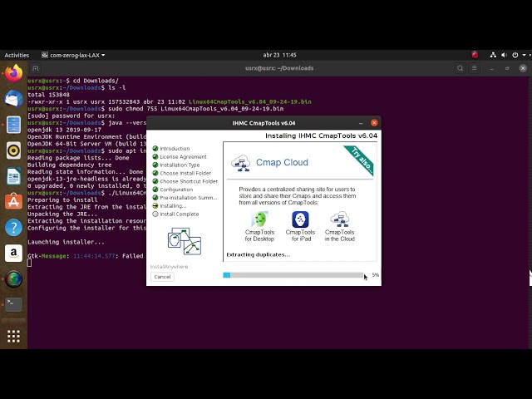532x399 pixels.
Task: Open terminal search icon
Action: (x=460, y=68)
